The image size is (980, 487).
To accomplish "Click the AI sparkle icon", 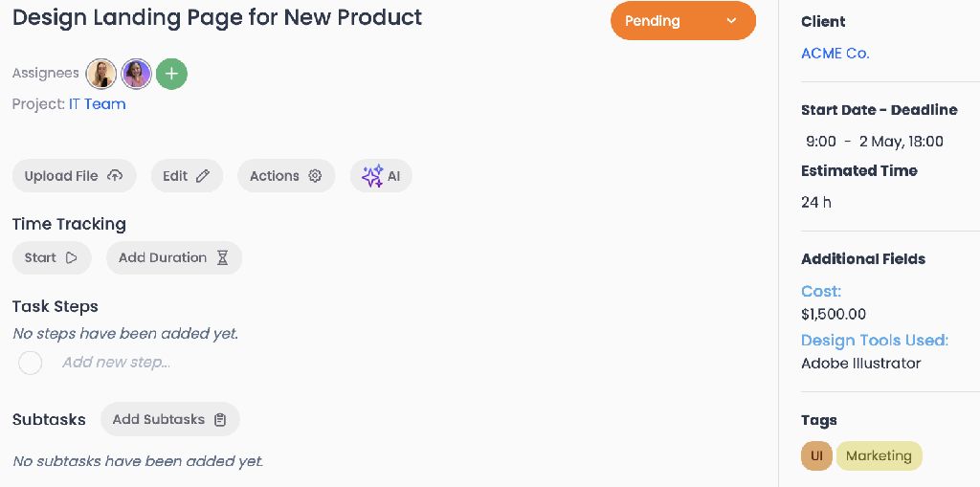I will pos(372,176).
